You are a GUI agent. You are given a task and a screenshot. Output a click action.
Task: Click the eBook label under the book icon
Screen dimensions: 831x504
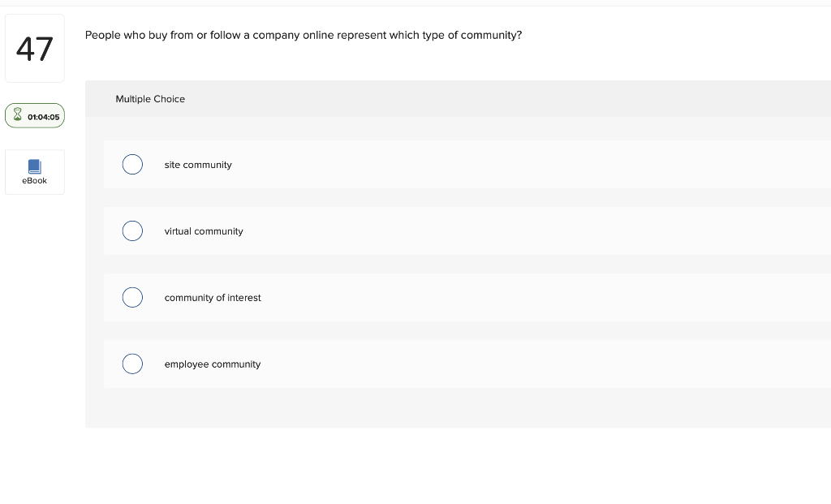tap(34, 180)
